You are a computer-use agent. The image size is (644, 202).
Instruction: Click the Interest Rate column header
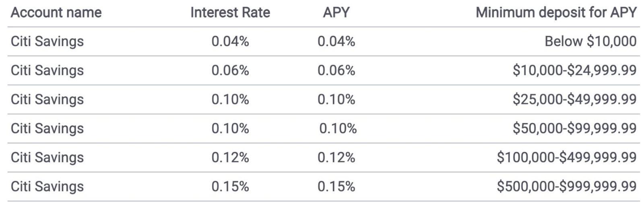(230, 12)
